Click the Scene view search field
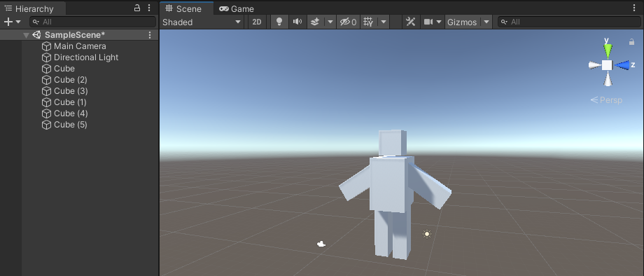This screenshot has height=276, width=644. 569,22
